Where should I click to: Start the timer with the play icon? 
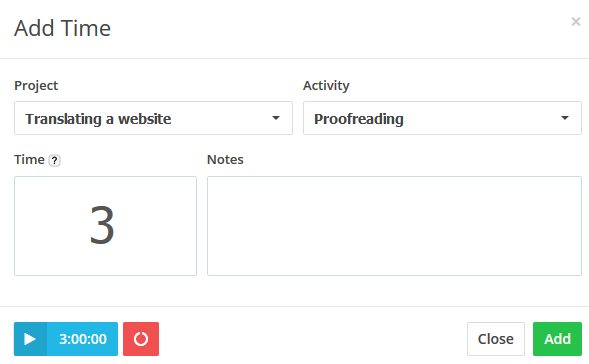pyautogui.click(x=30, y=339)
